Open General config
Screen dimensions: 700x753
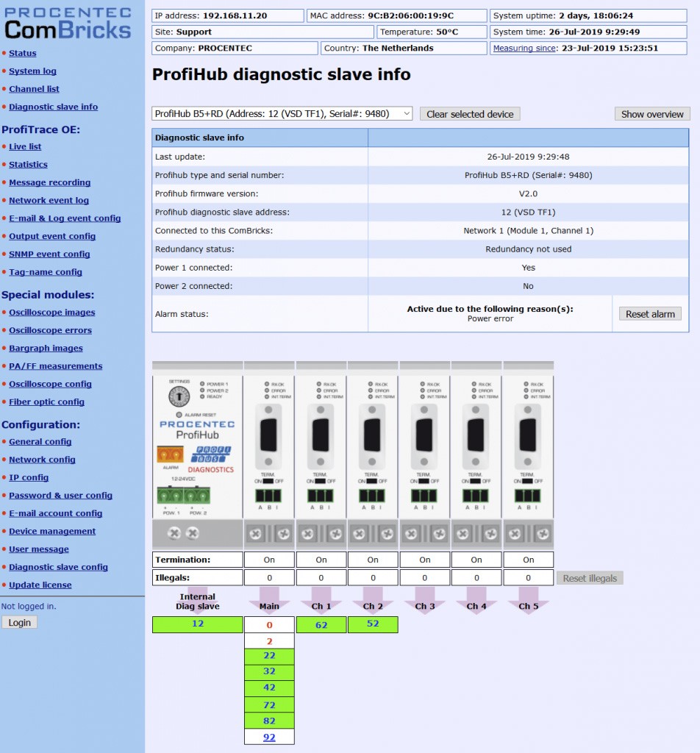pos(40,442)
